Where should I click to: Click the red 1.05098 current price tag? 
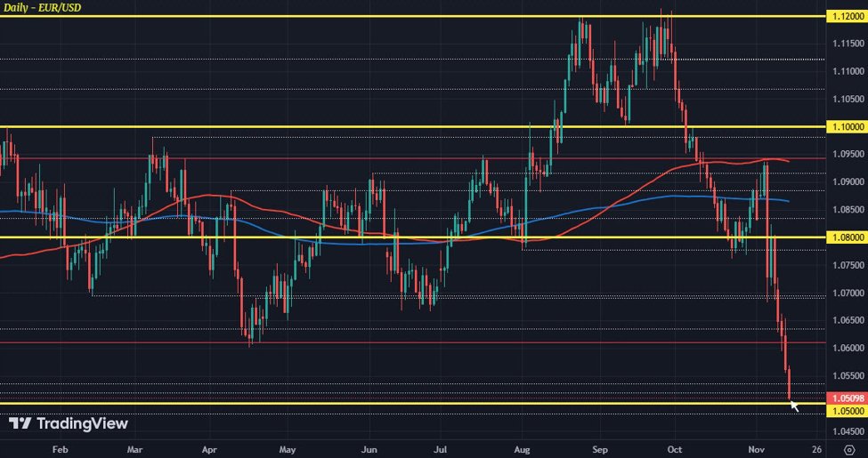coord(847,398)
